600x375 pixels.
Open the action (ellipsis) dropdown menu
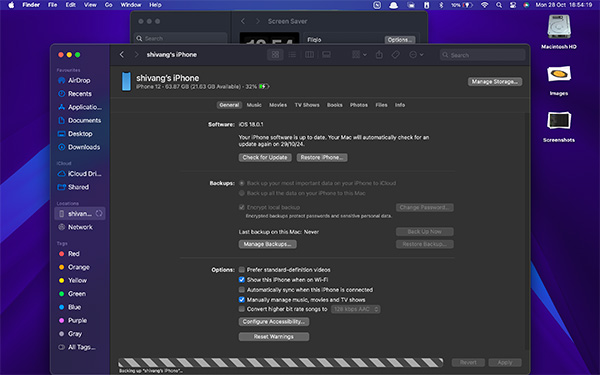point(416,55)
